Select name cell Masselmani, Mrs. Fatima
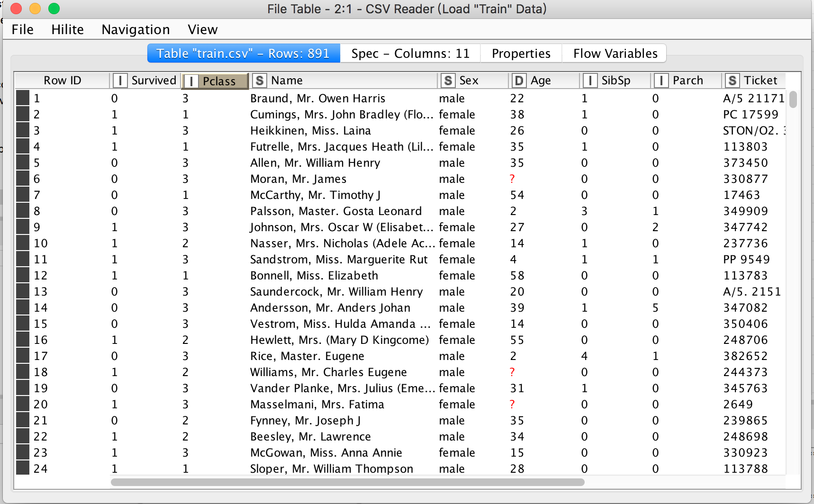 point(317,404)
